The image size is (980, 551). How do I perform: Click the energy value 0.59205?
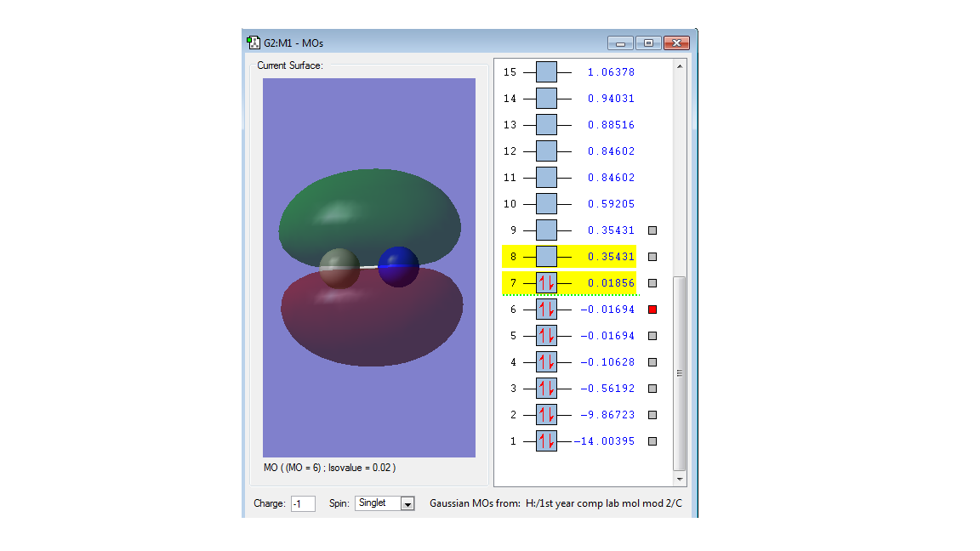[x=611, y=204]
